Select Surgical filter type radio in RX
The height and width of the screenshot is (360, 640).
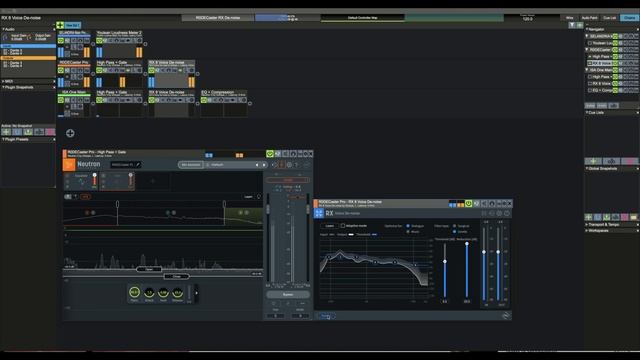(455, 226)
